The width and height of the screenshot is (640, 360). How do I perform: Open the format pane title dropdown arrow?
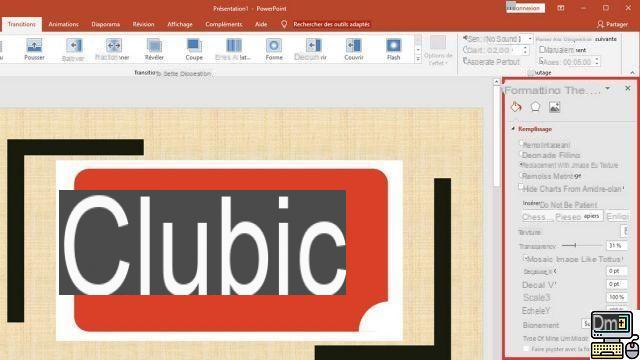pos(608,89)
